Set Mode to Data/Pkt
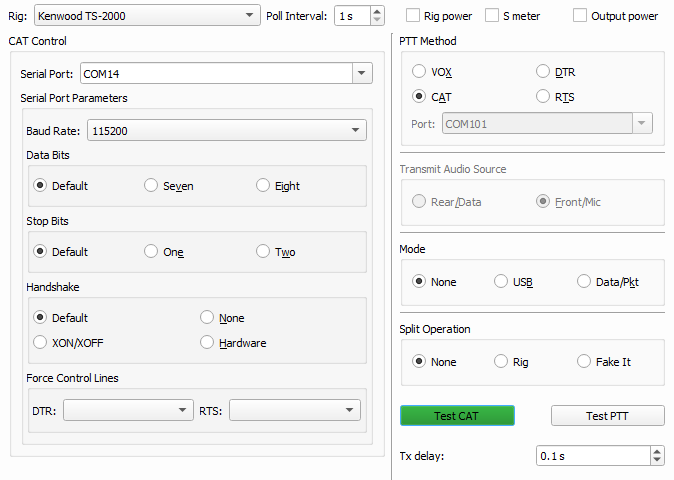Screen dimensions: 674x480 point(584,282)
